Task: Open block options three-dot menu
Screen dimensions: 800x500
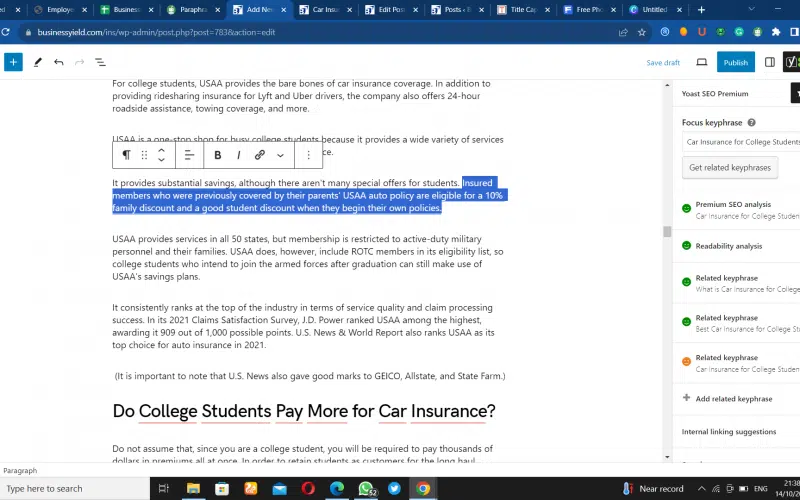Action: point(308,155)
